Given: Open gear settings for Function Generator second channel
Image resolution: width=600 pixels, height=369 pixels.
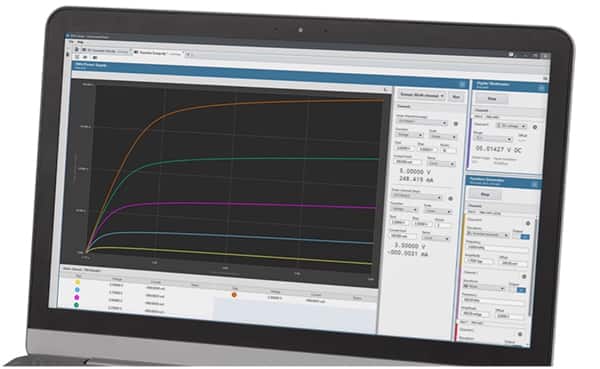Looking at the screenshot, I should (x=524, y=276).
